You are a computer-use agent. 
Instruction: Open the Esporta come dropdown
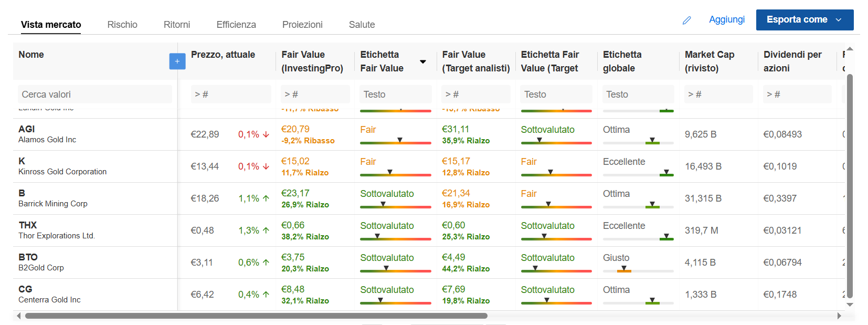[x=805, y=20]
